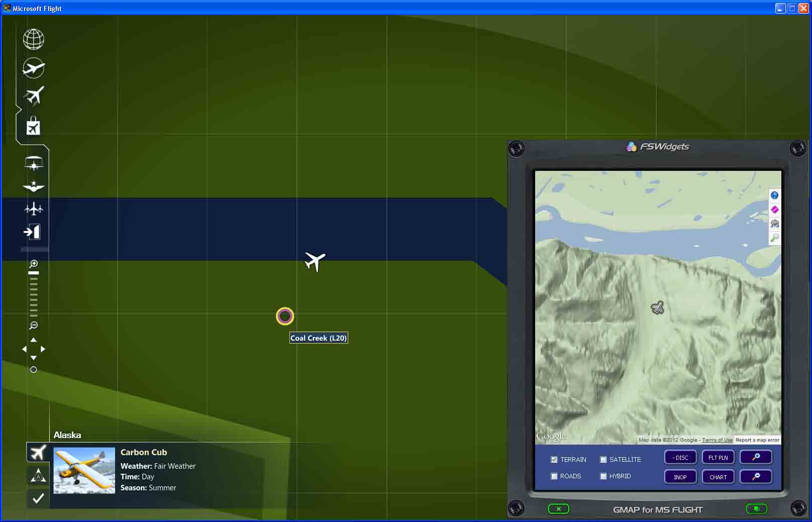Click the multi-airplane formation icon
812x522 pixels.
pos(34,208)
